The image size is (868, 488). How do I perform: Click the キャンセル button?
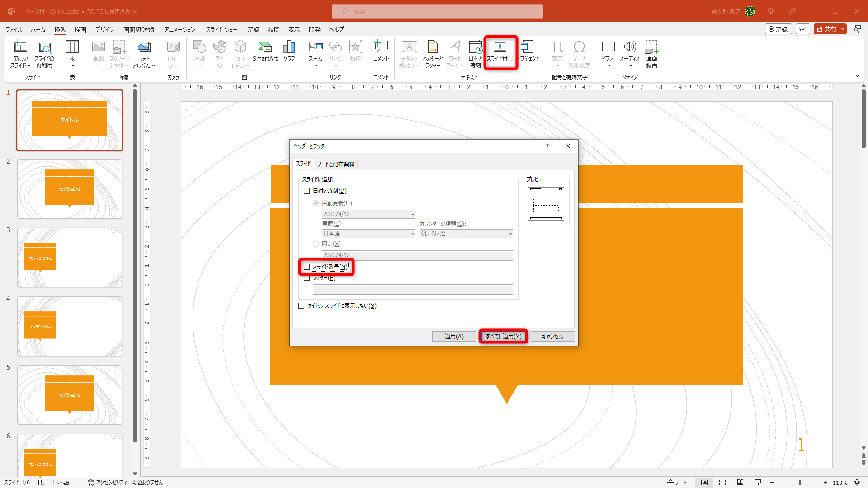point(552,337)
